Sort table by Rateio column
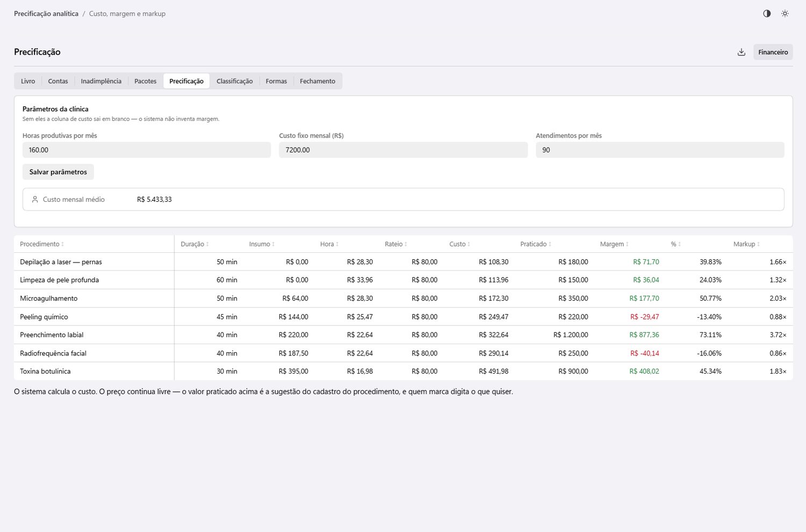This screenshot has height=532, width=806. 396,244
